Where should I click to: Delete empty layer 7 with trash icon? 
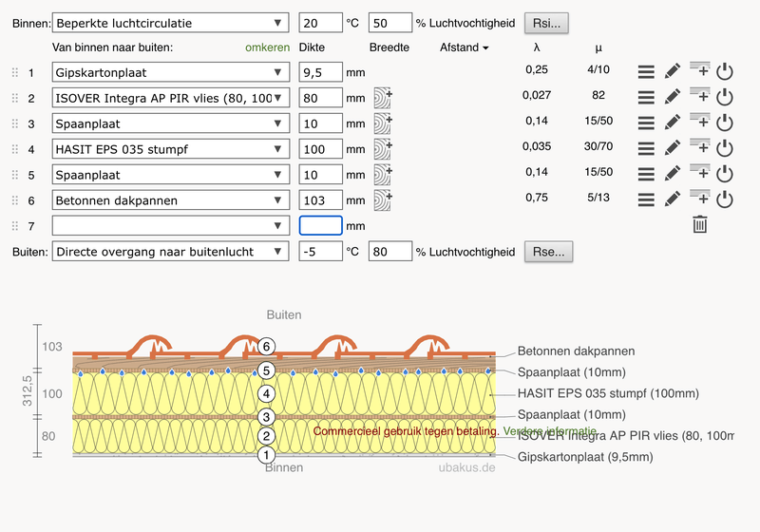pyautogui.click(x=699, y=225)
